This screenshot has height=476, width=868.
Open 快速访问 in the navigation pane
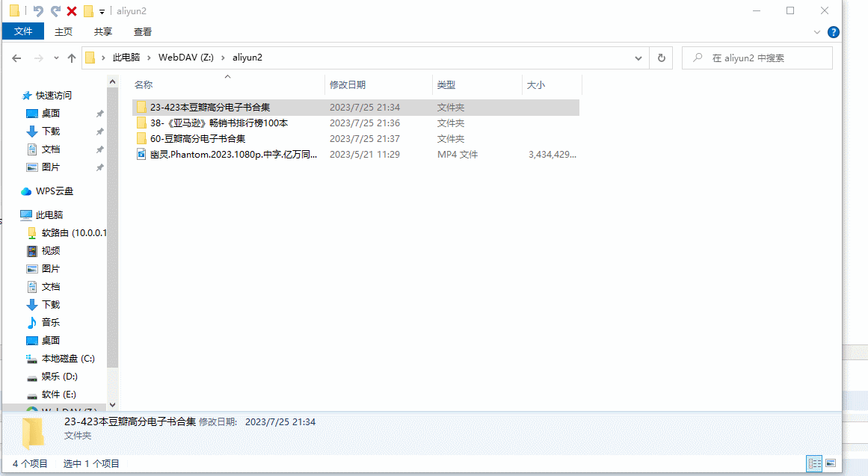tap(54, 95)
